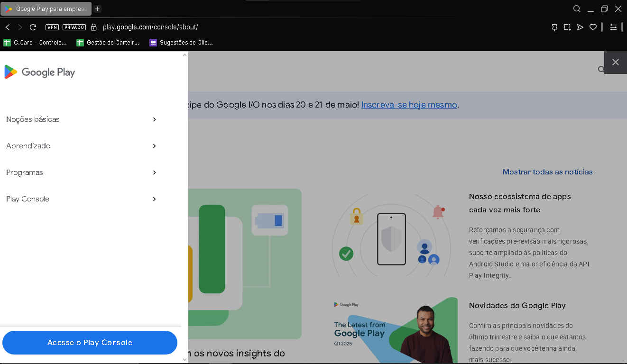Click chevron next to Play Console
The height and width of the screenshot is (364, 627).
pyautogui.click(x=154, y=199)
